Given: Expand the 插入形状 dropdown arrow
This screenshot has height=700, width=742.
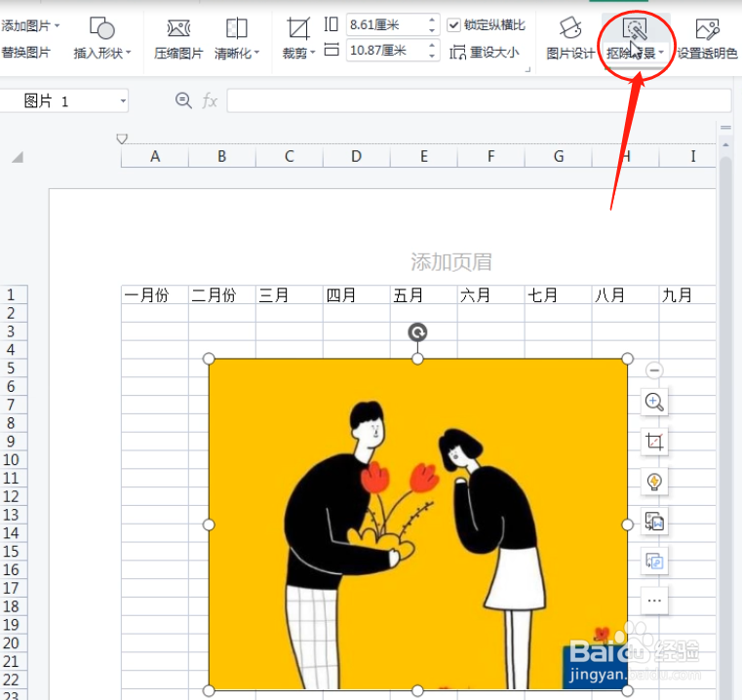Looking at the screenshot, I should [129, 53].
